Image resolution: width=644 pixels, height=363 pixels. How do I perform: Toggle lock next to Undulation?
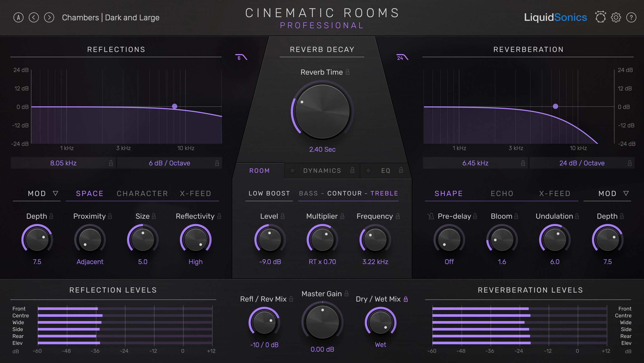(x=577, y=216)
